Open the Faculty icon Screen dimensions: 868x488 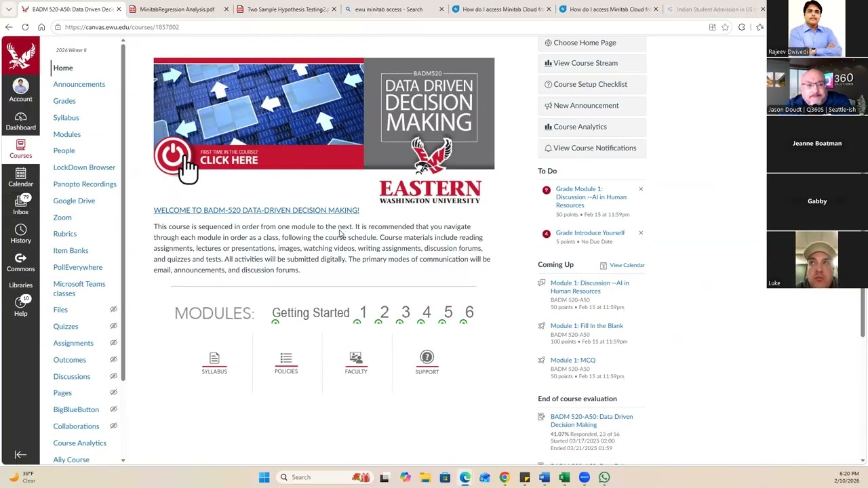point(356,363)
